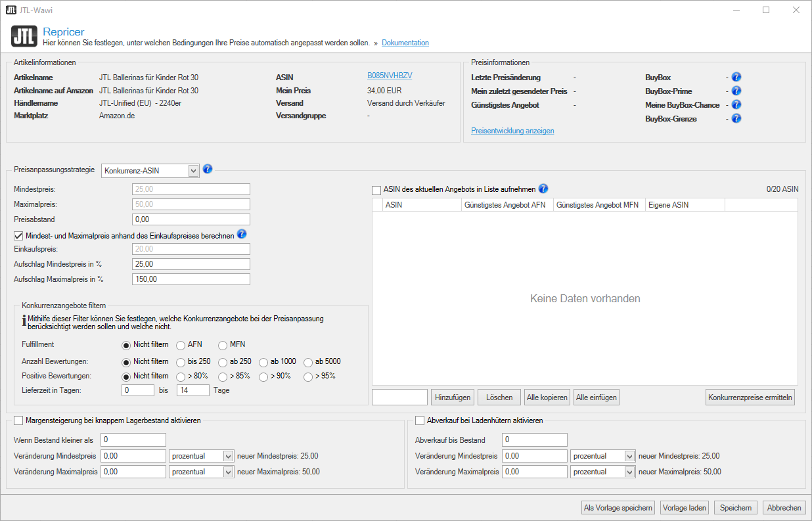
Task: Select Nicht filtern for Fulfillment
Action: pyautogui.click(x=126, y=344)
